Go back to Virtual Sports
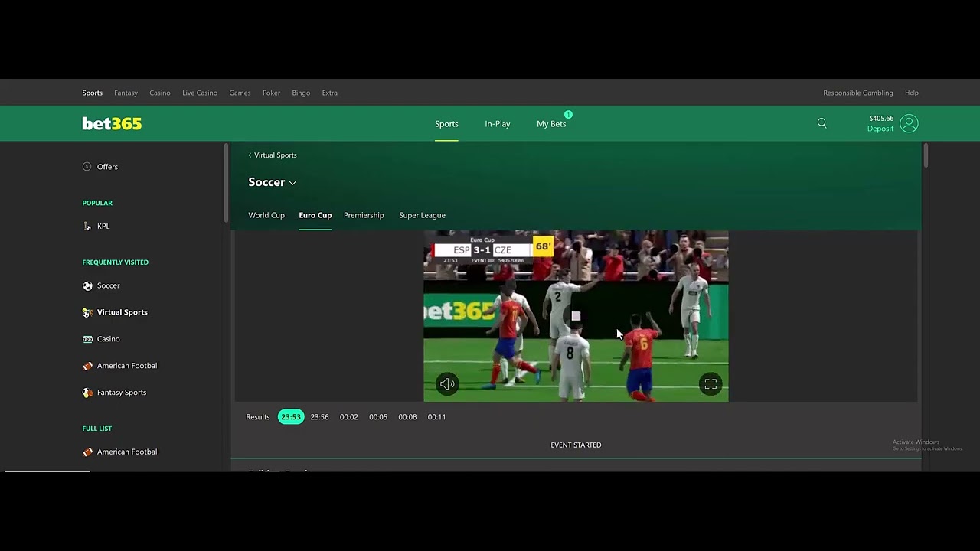980x551 pixels. 273,155
